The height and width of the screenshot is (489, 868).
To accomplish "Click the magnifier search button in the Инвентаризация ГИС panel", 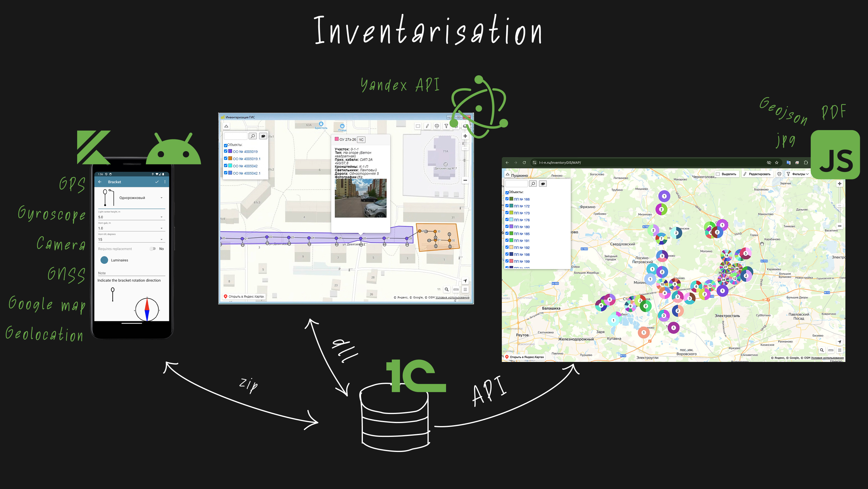I will click(x=253, y=136).
